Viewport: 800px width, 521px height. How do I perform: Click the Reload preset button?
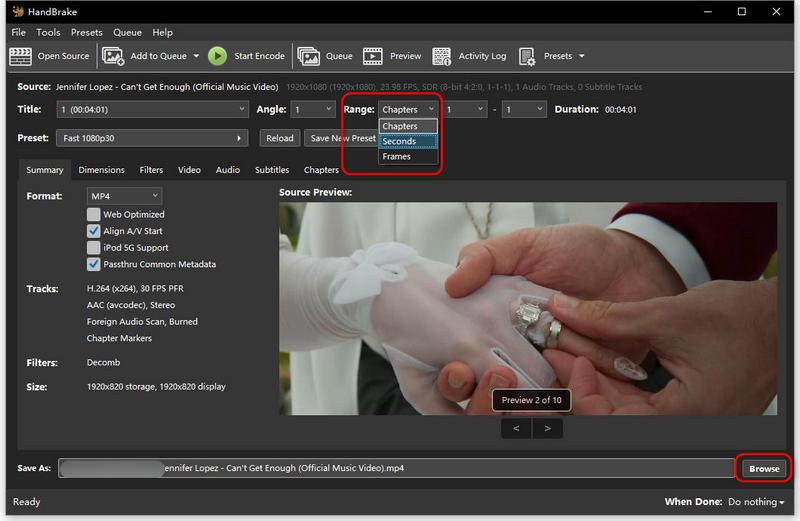(x=280, y=138)
